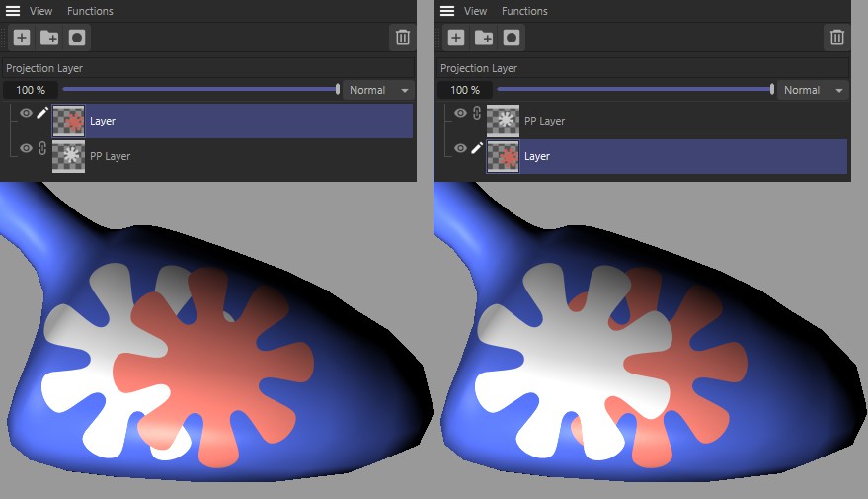Screen dimensions: 868x499
Task: Open the View menu in the left panel
Action: point(40,11)
